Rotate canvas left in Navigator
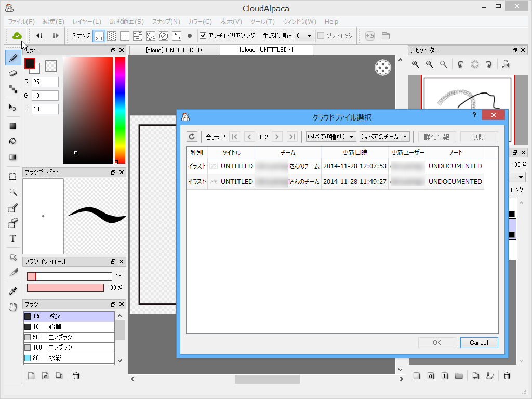Viewport: 532px width, 399px height. (460, 64)
